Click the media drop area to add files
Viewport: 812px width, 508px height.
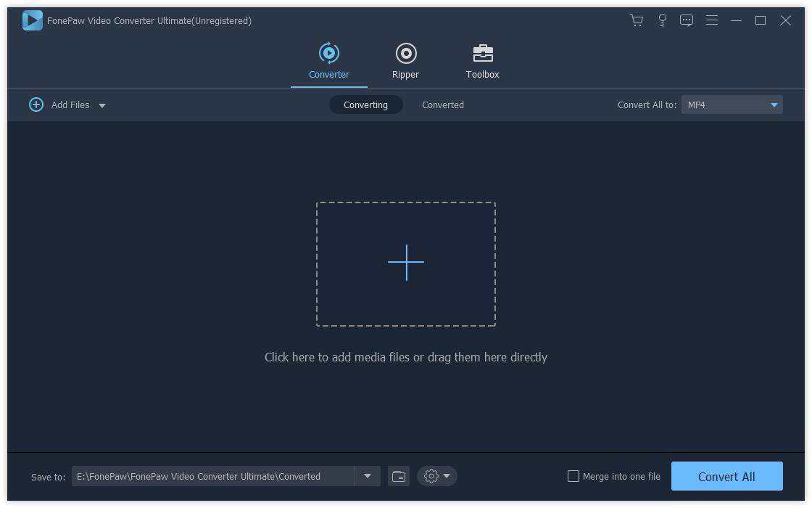(405, 263)
